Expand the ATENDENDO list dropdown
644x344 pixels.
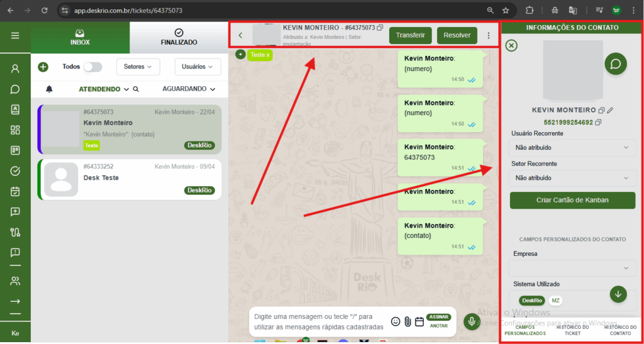(x=126, y=89)
